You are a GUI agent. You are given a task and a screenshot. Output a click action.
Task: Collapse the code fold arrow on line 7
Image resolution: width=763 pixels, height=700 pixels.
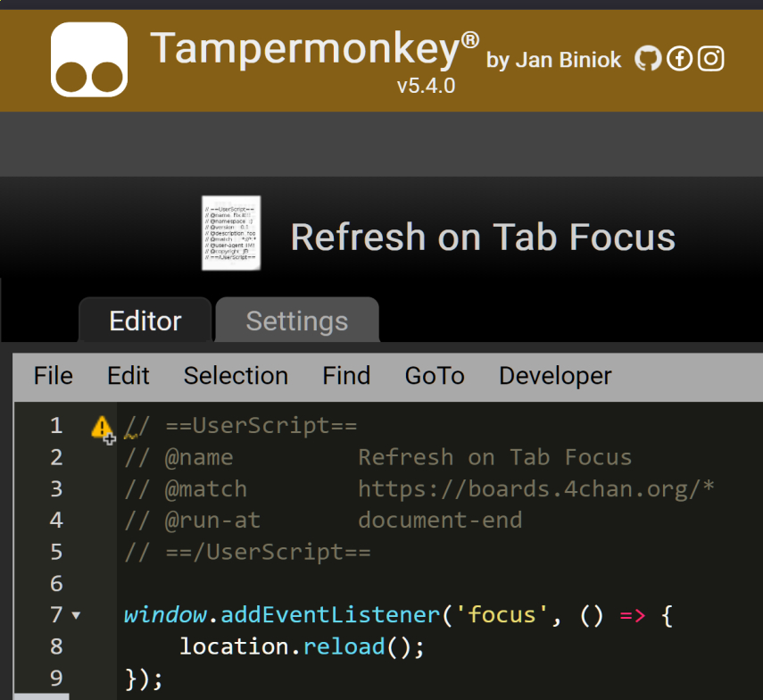[76, 615]
